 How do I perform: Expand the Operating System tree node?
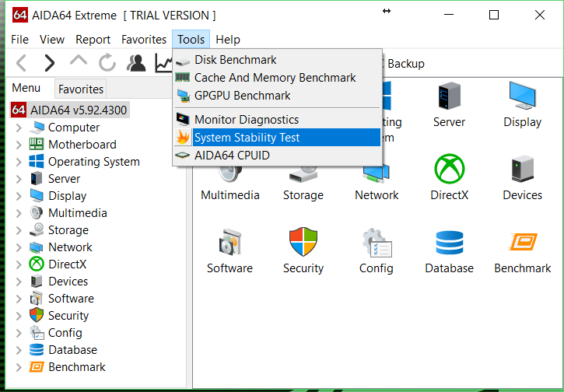pos(19,162)
